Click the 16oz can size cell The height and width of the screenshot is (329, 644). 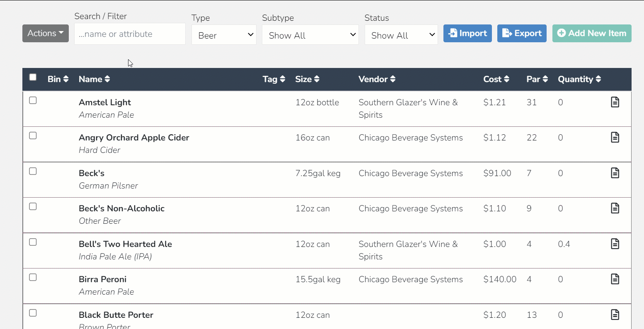coord(312,138)
